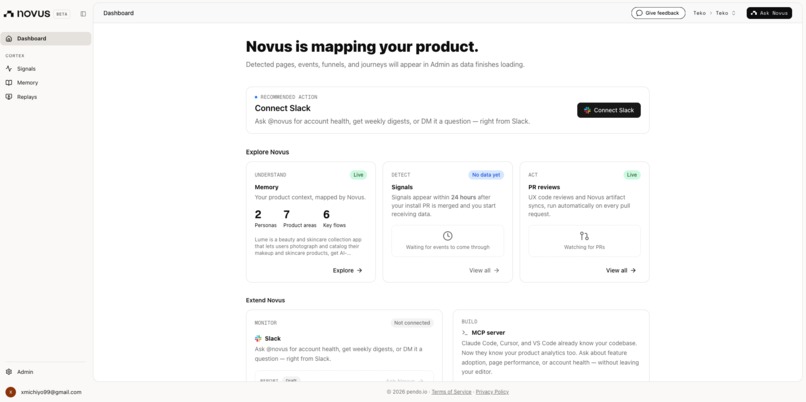Click View all in PR reviews card
The height and width of the screenshot is (402, 806).
(x=621, y=270)
